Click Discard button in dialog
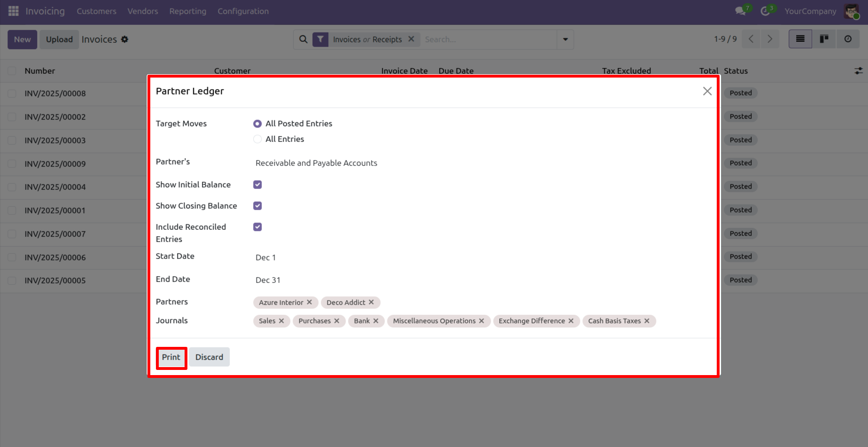The height and width of the screenshot is (447, 868). [x=209, y=357]
